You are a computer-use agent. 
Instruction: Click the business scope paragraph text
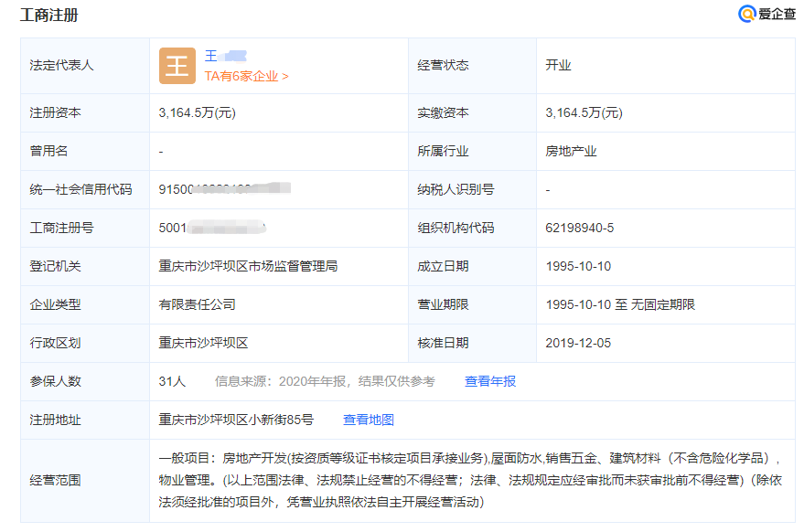point(470,480)
